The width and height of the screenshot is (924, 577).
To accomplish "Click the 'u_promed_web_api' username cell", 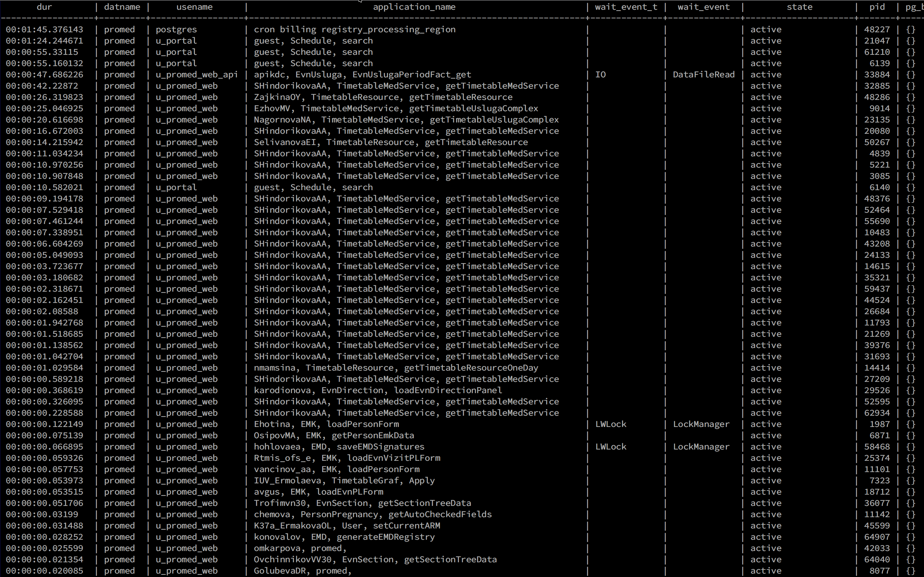I will 197,75.
